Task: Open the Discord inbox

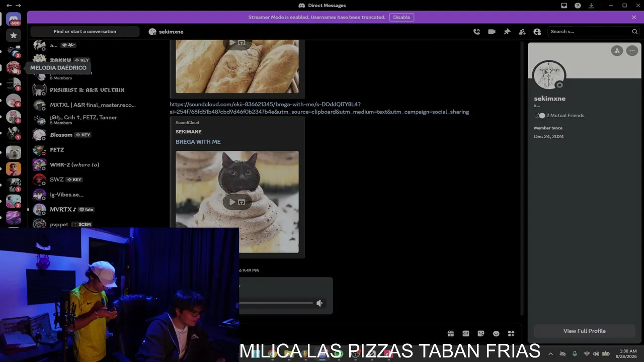Action: click(x=564, y=6)
